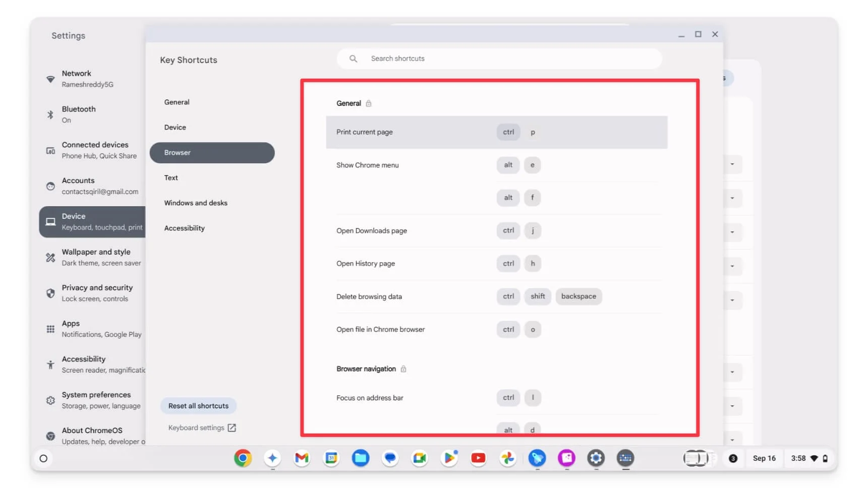Switch to Windows and desks category
The image size is (868, 488).
click(x=196, y=203)
